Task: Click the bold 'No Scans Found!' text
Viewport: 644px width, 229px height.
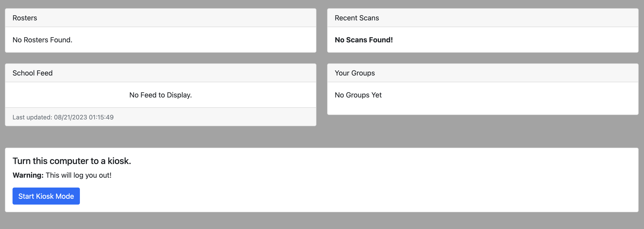Action: (x=364, y=40)
